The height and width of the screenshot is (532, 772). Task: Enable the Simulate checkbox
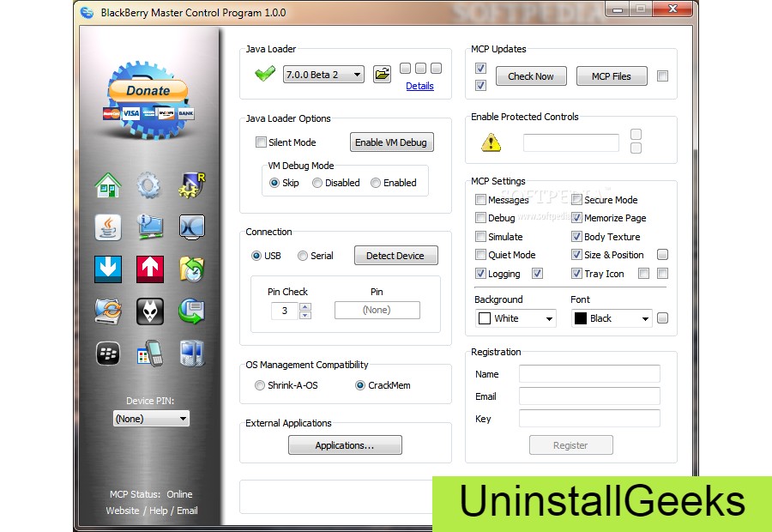click(480, 237)
